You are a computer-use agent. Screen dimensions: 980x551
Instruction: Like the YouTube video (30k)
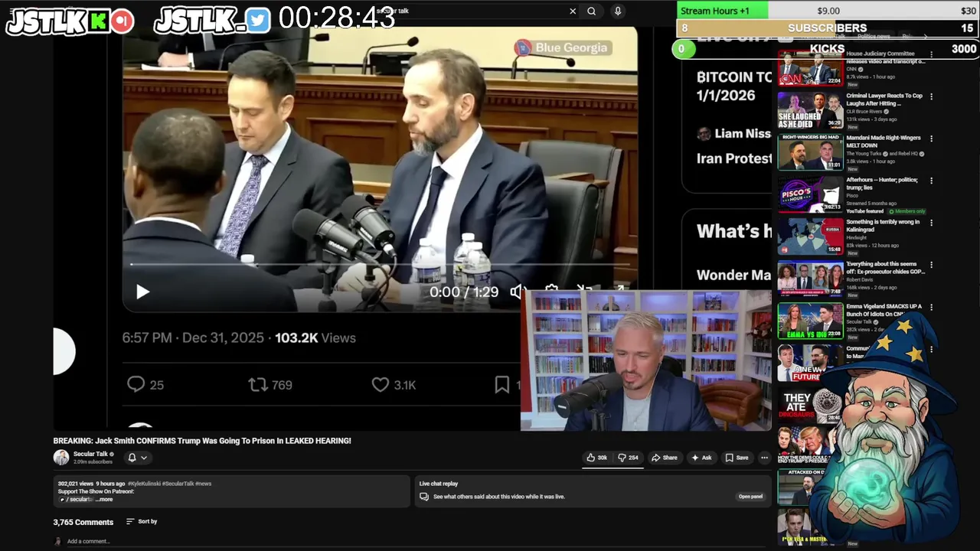tap(596, 458)
